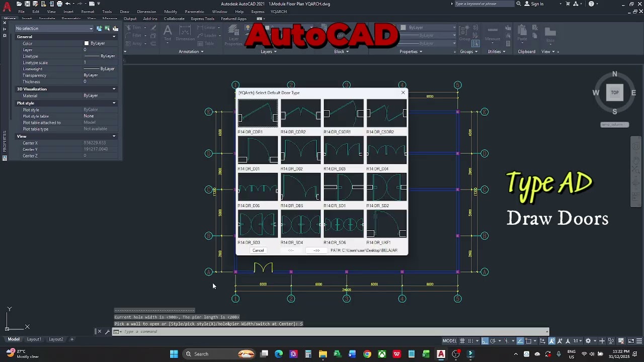The height and width of the screenshot is (362, 644).
Task: Collapse the 3D Visualization section
Action: [x=114, y=89]
